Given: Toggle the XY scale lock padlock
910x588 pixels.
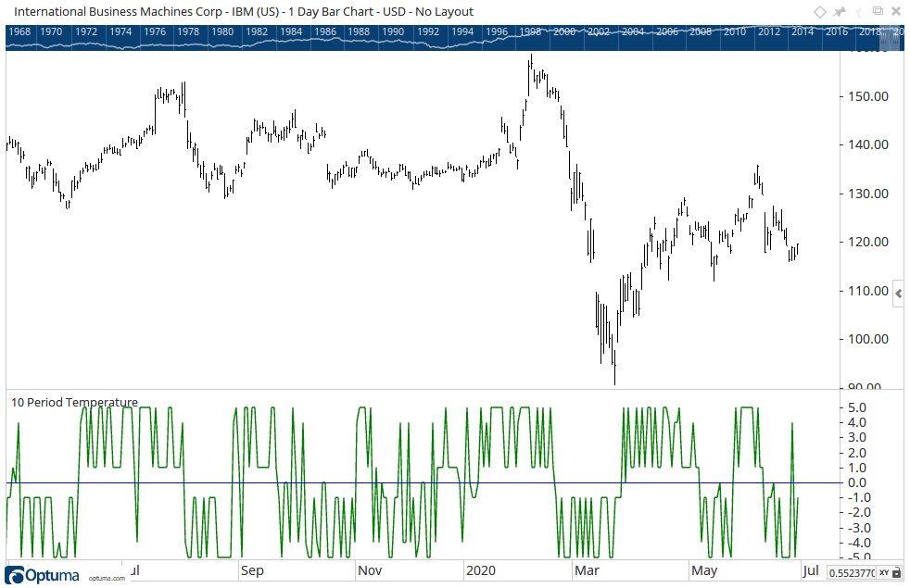Looking at the screenshot, I should 897,573.
